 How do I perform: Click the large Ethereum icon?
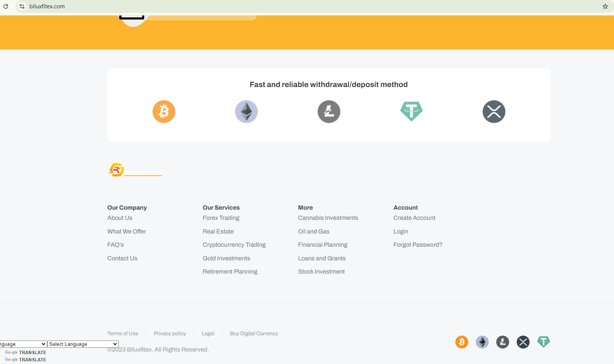[x=246, y=112]
